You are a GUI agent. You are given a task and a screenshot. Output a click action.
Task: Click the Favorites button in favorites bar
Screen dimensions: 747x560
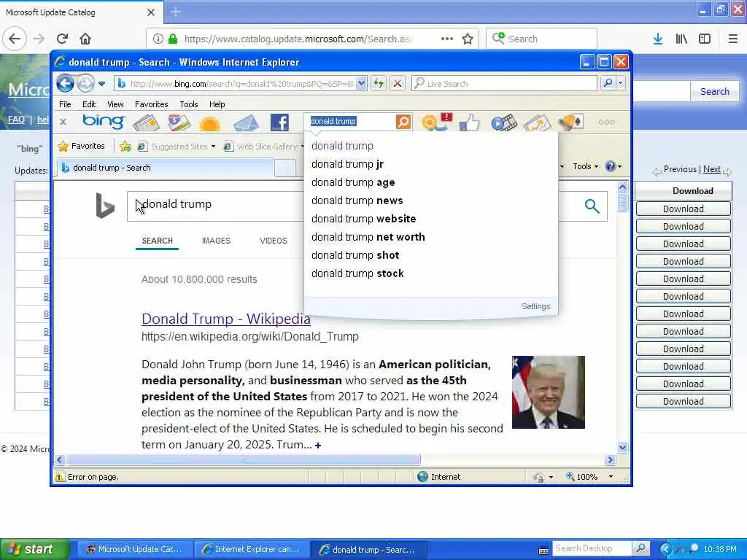point(81,146)
